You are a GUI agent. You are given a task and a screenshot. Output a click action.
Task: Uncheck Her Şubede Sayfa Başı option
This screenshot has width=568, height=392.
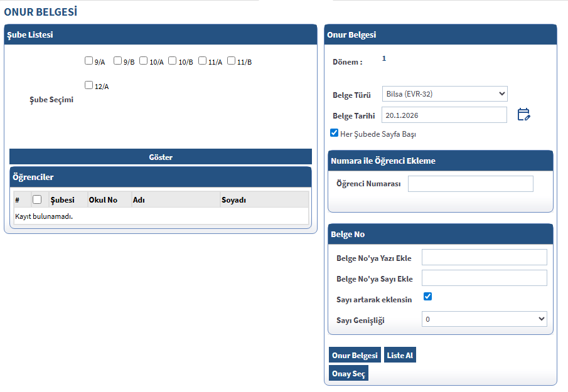pyautogui.click(x=335, y=133)
